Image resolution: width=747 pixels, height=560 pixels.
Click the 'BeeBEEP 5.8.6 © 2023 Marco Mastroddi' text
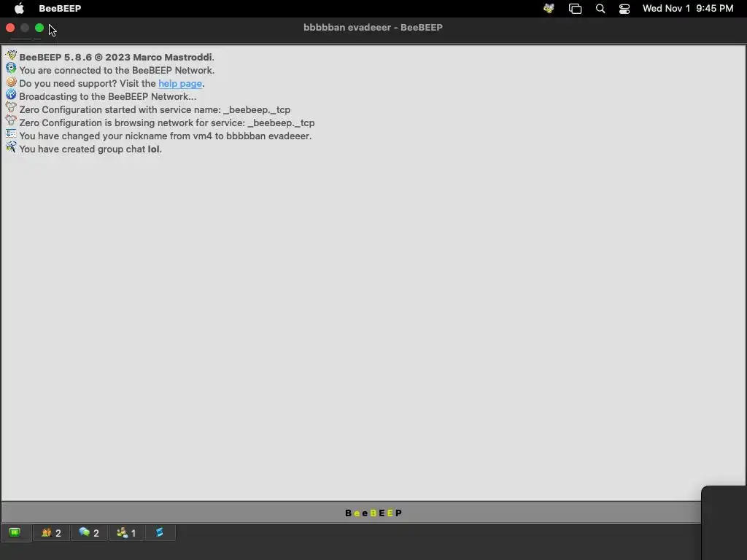(117, 57)
